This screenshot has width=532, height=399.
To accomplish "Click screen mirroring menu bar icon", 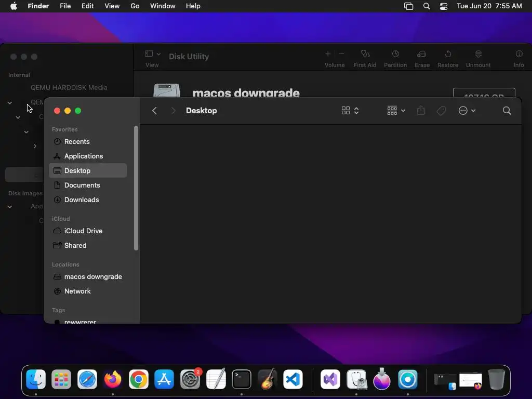I will (x=408, y=6).
